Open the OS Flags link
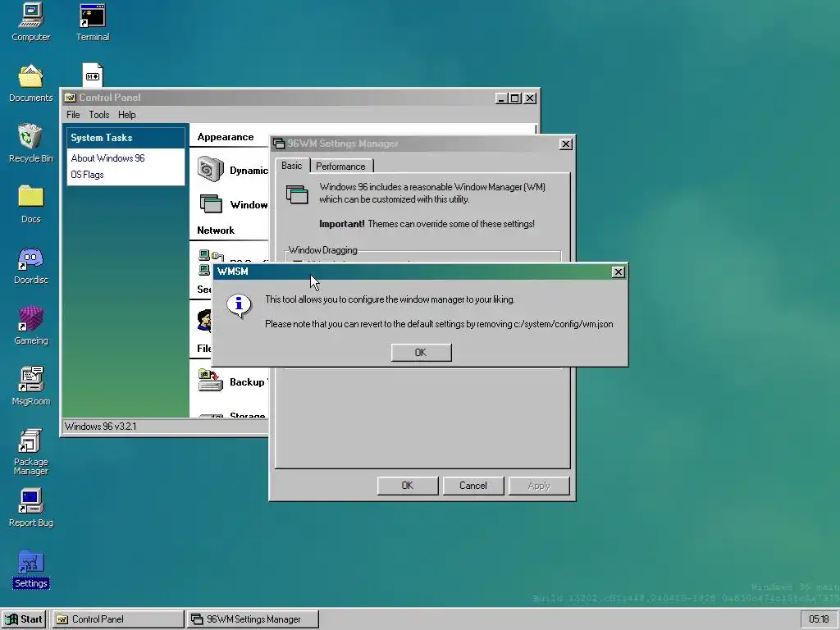 pyautogui.click(x=87, y=175)
